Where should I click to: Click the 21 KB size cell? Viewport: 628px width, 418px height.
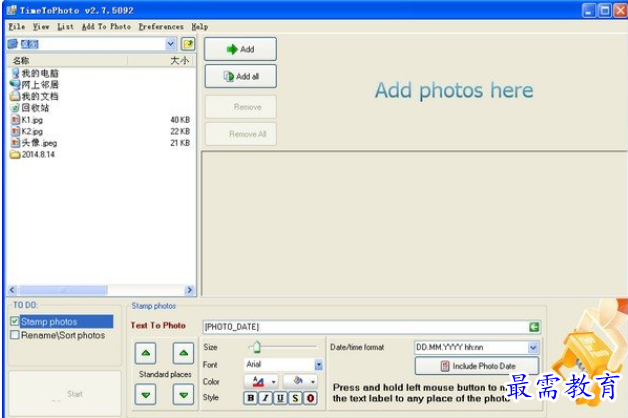pyautogui.click(x=180, y=143)
